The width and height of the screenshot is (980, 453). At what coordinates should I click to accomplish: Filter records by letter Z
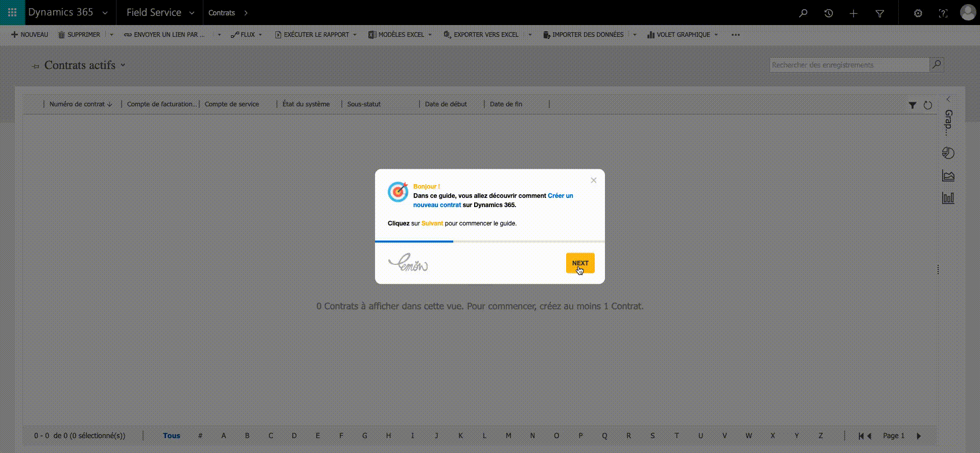coord(821,436)
